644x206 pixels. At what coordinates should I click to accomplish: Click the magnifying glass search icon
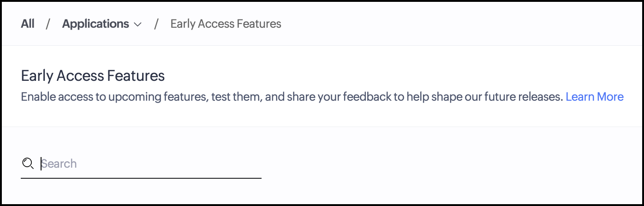pos(28,164)
